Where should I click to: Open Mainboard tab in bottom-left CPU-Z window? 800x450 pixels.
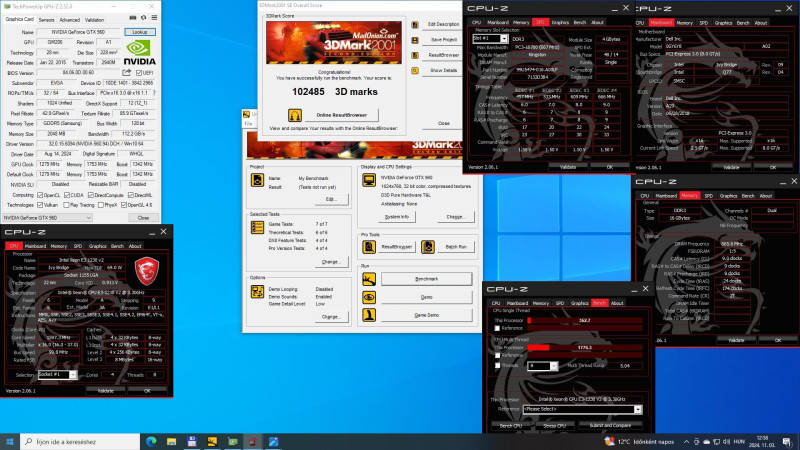pyautogui.click(x=35, y=246)
